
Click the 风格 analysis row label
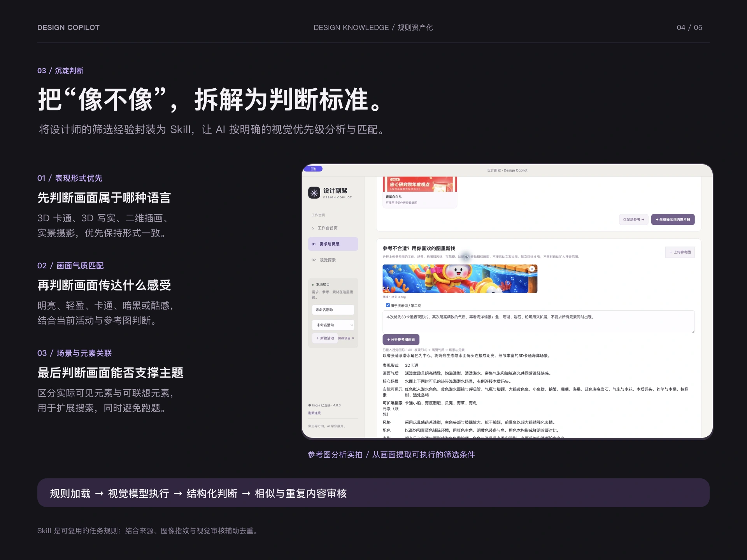pos(386,422)
